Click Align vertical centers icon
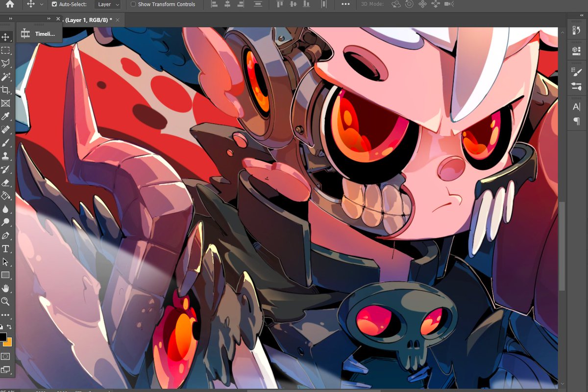Image resolution: width=588 pixels, height=392 pixels. 294,4
